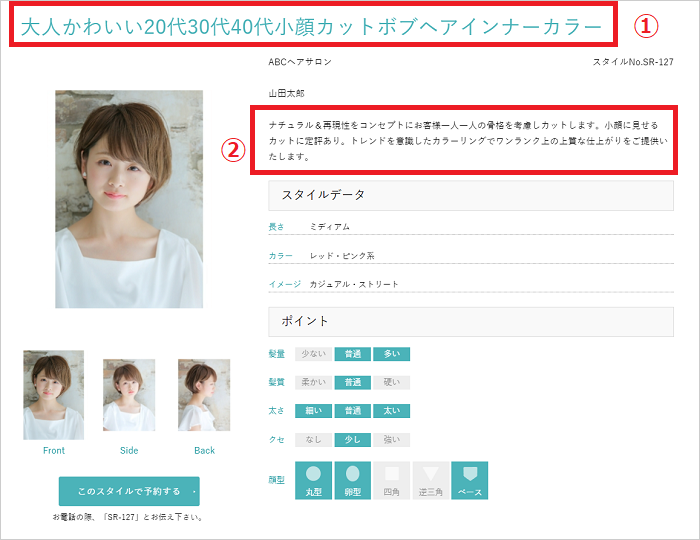Click the Side label text
Image resolution: width=700 pixels, height=540 pixels.
click(129, 451)
